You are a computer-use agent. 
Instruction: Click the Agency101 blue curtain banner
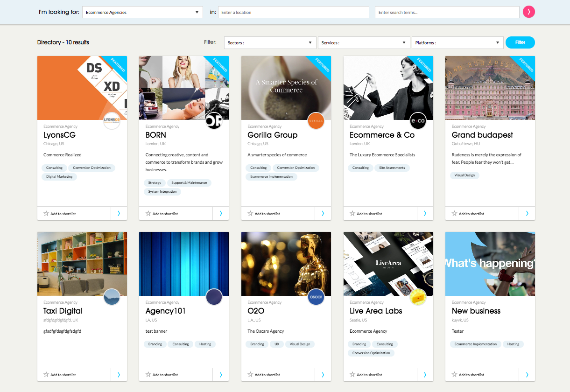pos(184,264)
